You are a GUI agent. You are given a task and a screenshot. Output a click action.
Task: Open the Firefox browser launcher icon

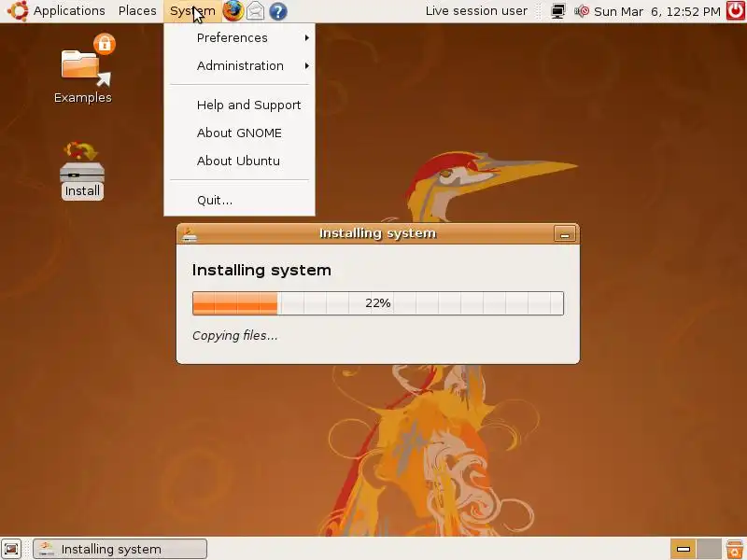233,11
